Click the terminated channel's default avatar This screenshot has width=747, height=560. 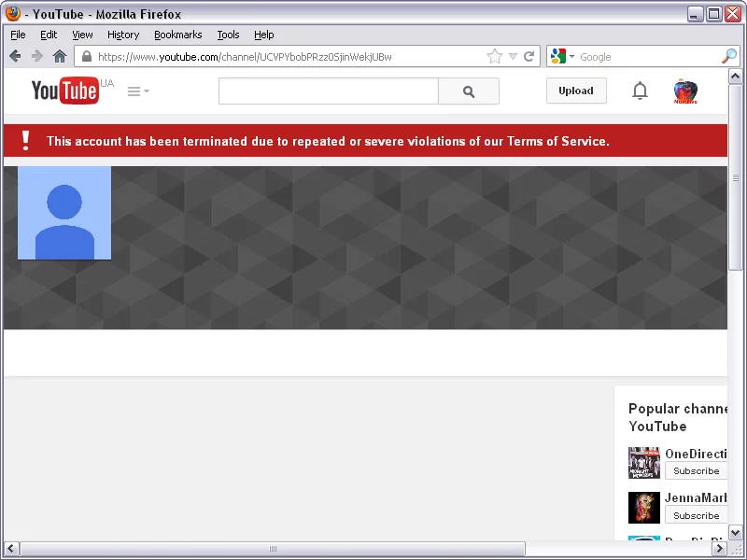point(64,213)
